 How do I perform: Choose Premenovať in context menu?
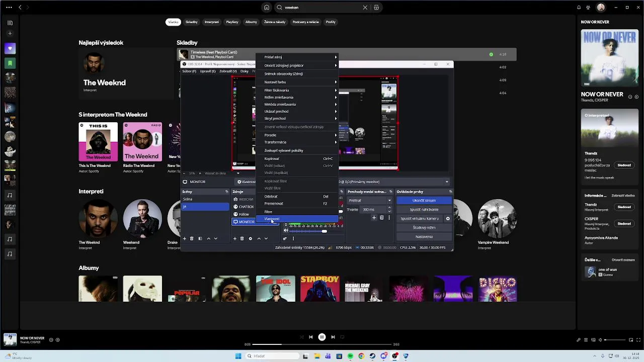click(x=297, y=204)
